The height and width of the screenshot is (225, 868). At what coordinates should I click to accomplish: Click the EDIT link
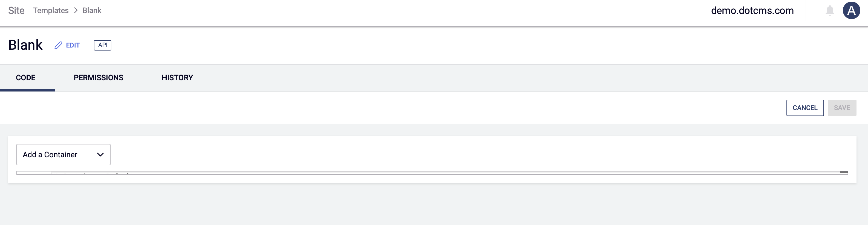[x=72, y=45]
